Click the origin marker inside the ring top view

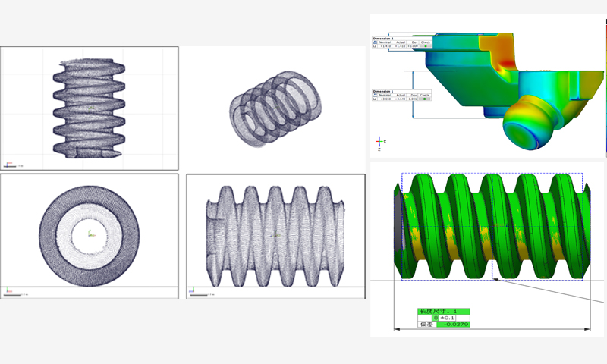click(90, 234)
